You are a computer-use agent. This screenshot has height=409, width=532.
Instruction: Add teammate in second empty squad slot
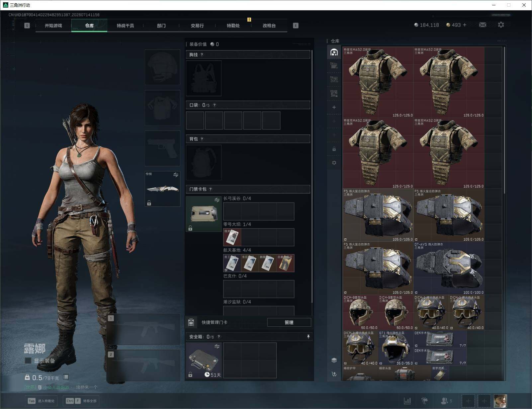coord(484,401)
